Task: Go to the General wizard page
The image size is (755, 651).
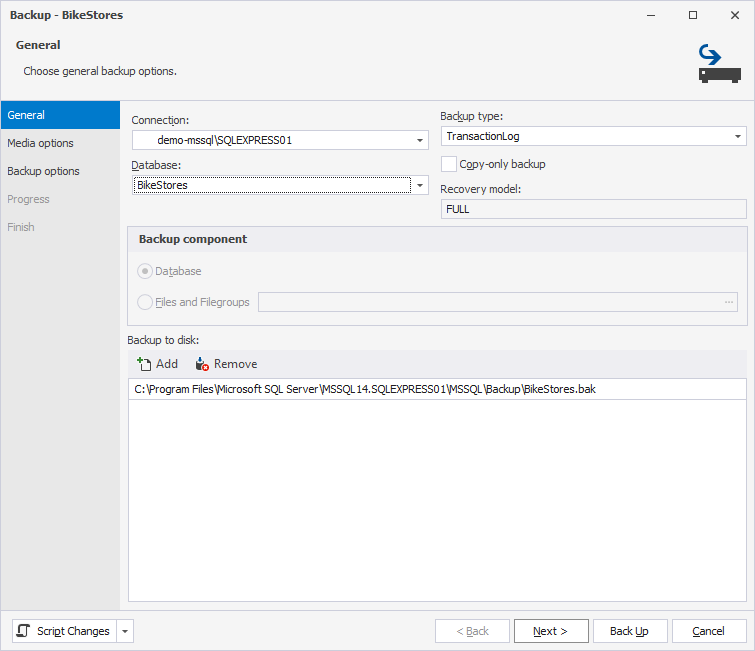Action: [x=60, y=115]
